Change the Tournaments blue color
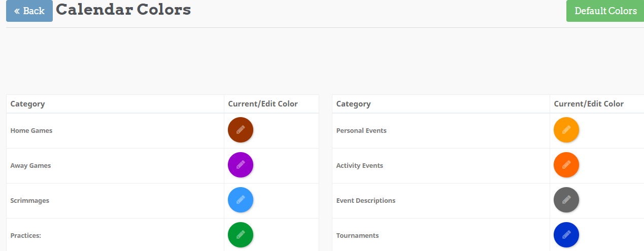 (x=566, y=235)
